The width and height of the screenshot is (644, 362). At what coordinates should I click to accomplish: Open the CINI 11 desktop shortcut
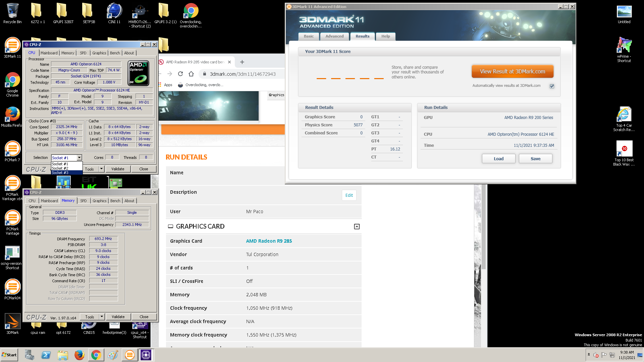(x=114, y=13)
